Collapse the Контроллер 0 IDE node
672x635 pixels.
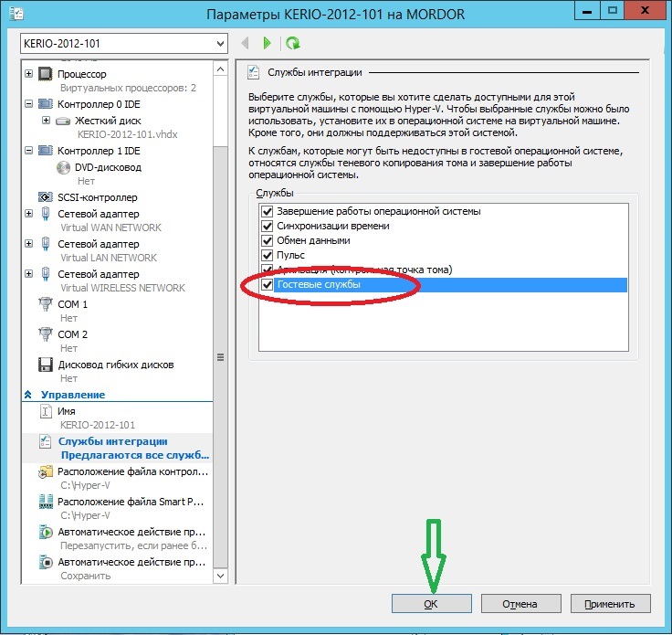click(x=29, y=104)
